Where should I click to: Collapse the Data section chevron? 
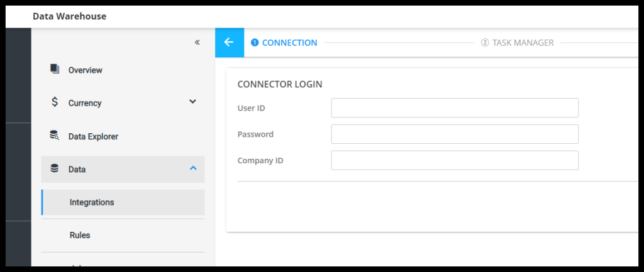tap(193, 168)
